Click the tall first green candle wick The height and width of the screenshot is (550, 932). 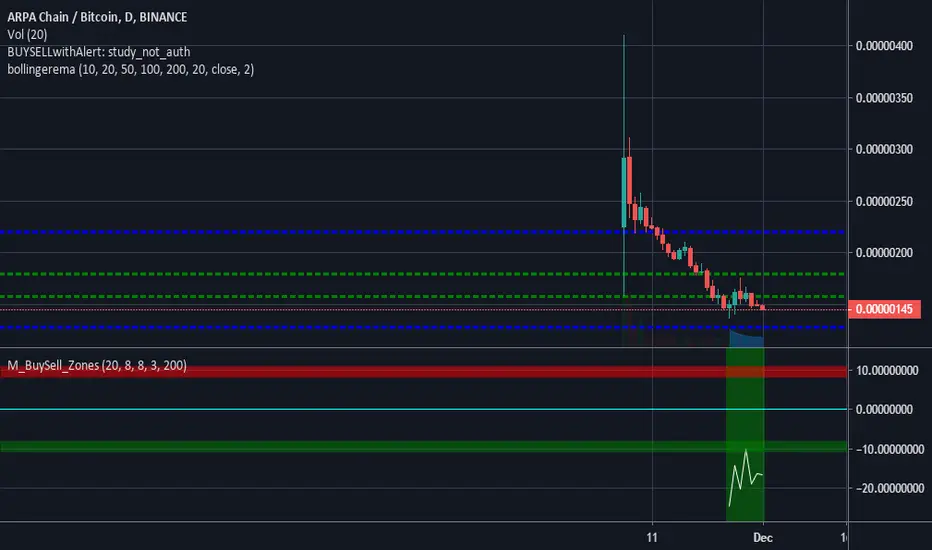click(624, 95)
